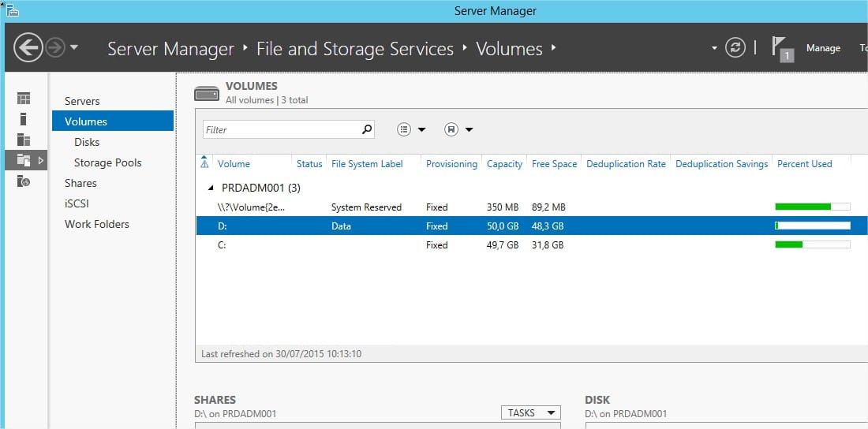Image resolution: width=868 pixels, height=429 pixels.
Task: Click Server Manager title bar icon
Action: (x=12, y=9)
